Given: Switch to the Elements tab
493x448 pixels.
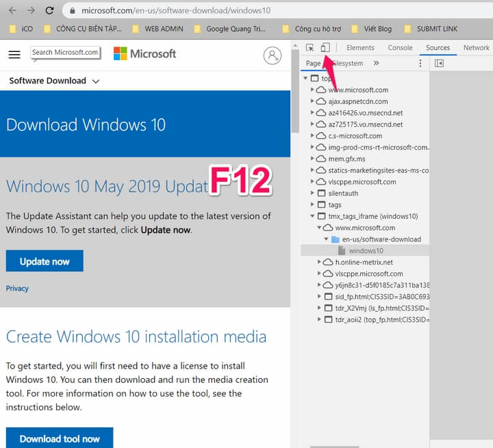Looking at the screenshot, I should point(360,48).
